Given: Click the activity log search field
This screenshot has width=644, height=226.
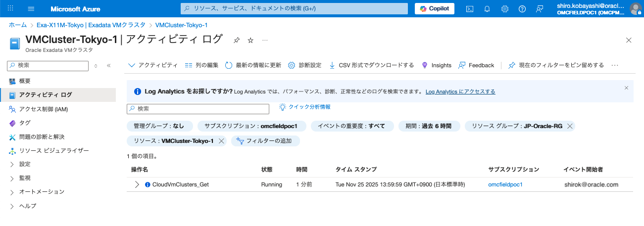Looking at the screenshot, I should [198, 108].
